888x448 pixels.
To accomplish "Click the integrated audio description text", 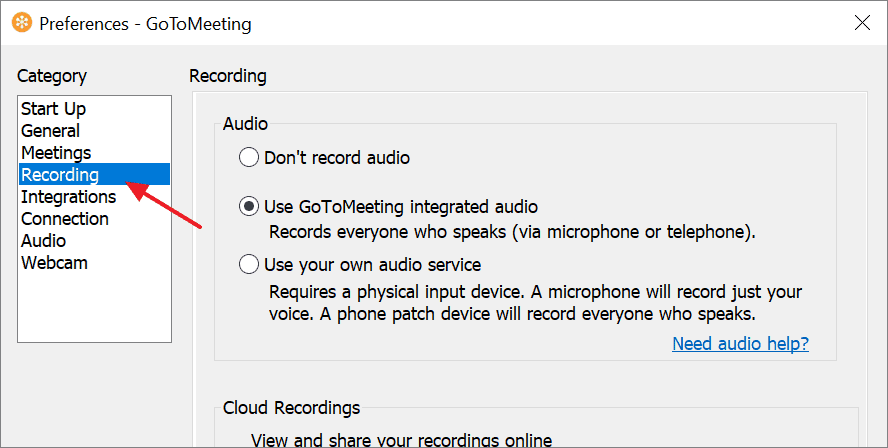I will click(x=512, y=232).
